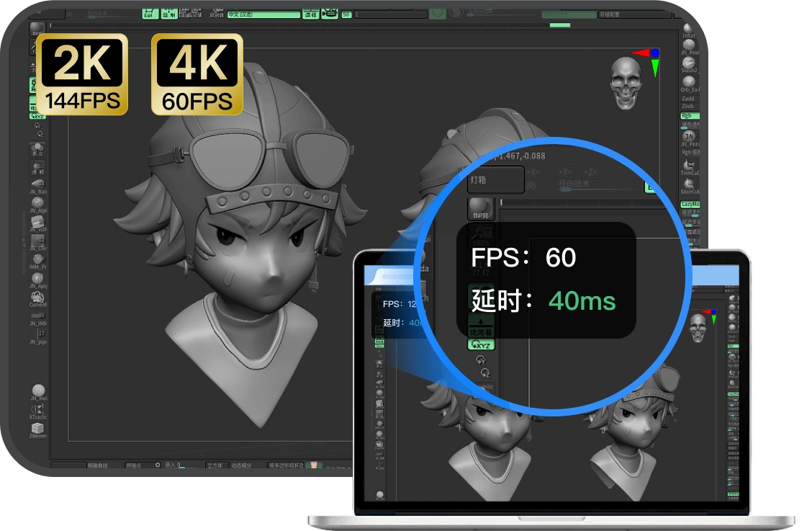Toggle Rgb painting mode on right shelf
This screenshot has height=531, width=812.
[689, 116]
